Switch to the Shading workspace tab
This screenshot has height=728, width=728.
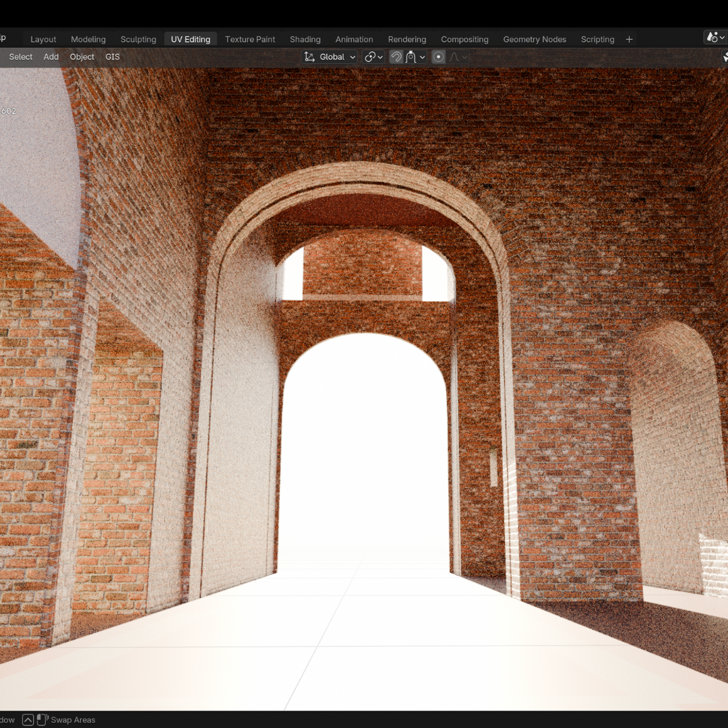[x=305, y=39]
